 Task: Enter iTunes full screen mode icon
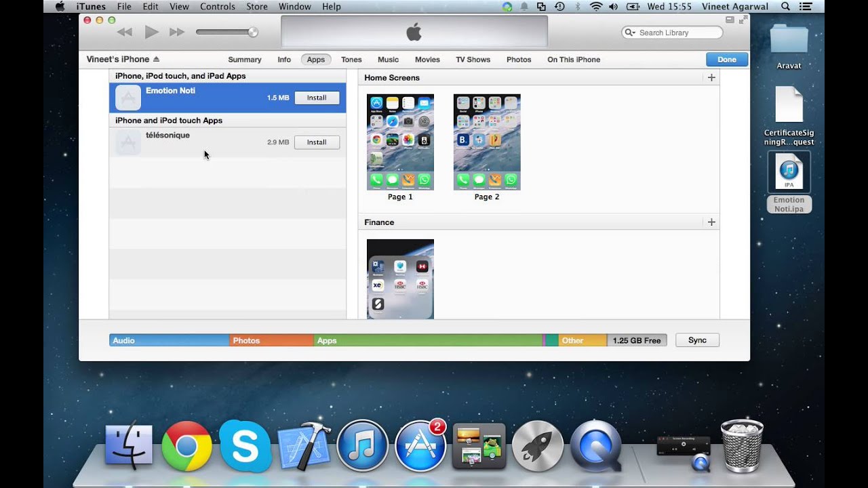(743, 20)
